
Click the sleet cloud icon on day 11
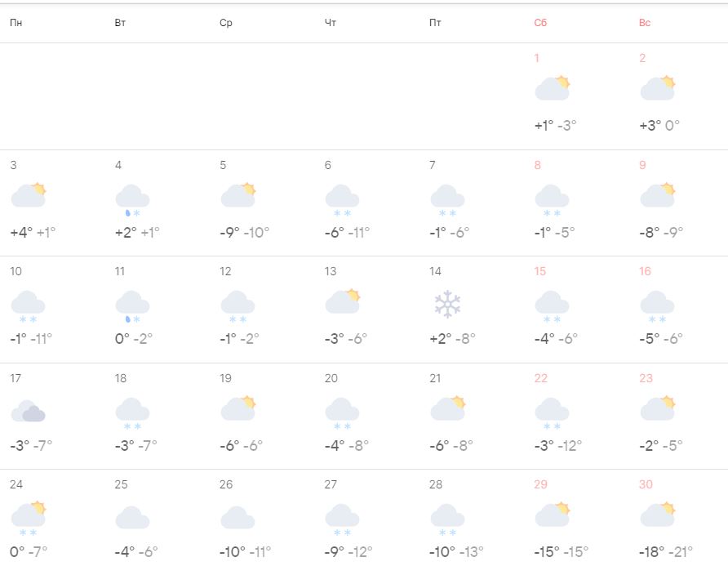pyautogui.click(x=132, y=305)
